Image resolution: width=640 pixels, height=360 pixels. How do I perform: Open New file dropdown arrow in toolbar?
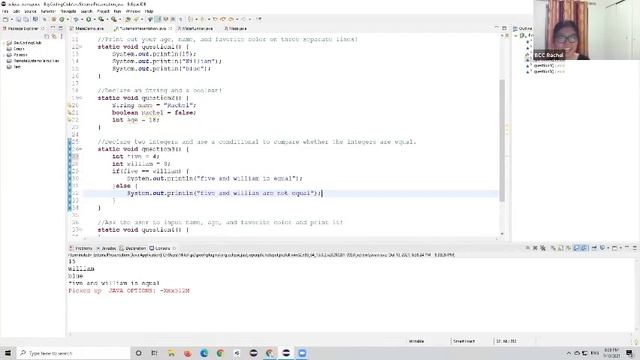coord(11,19)
